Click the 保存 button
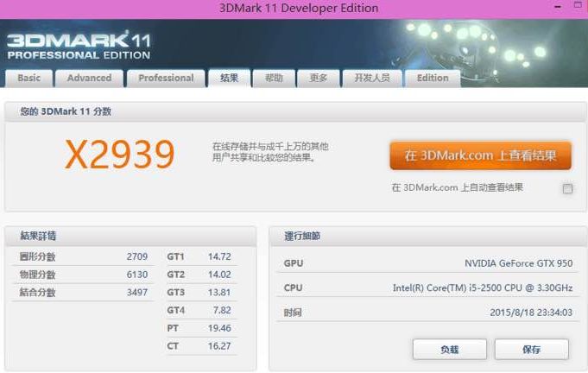This screenshot has width=588, height=373. pyautogui.click(x=531, y=350)
